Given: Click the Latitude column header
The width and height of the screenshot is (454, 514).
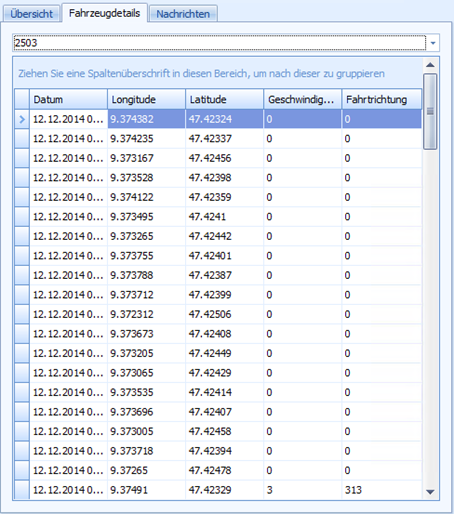Looking at the screenshot, I should tap(225, 99).
